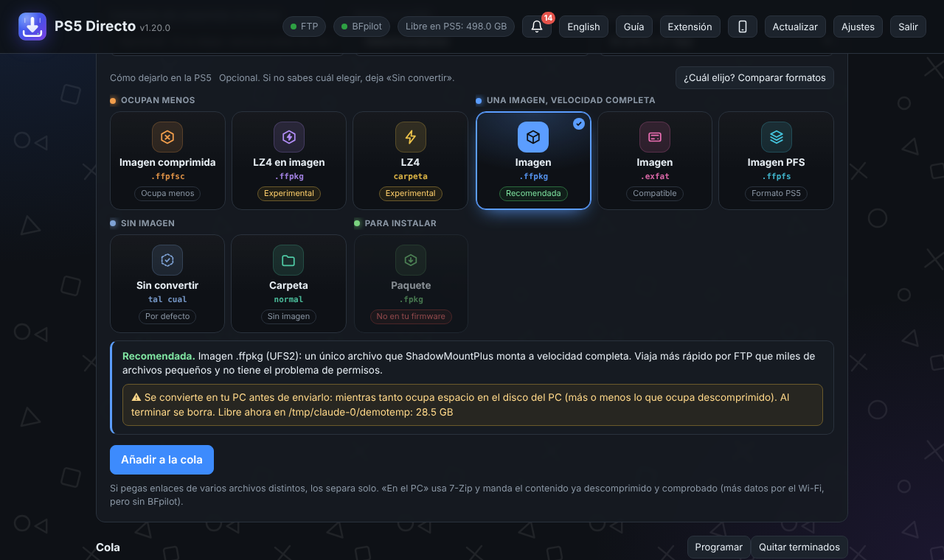Click the "Cómo dejarlo en la PS5" label
944x560 pixels.
161,77
